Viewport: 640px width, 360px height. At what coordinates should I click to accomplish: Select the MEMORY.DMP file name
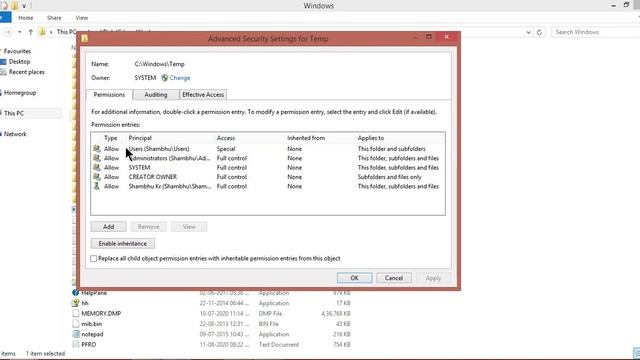(x=101, y=313)
